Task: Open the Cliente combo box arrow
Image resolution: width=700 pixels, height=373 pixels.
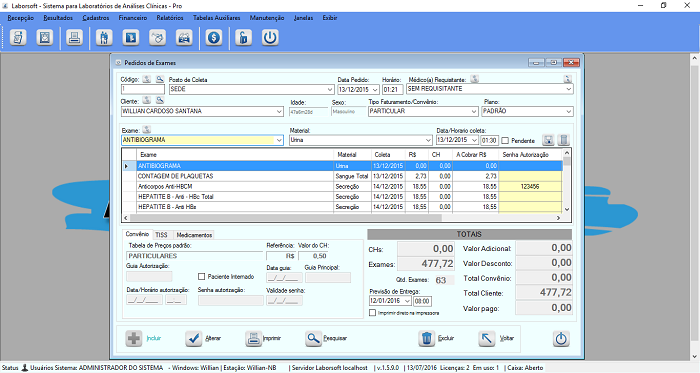Action: 279,111
